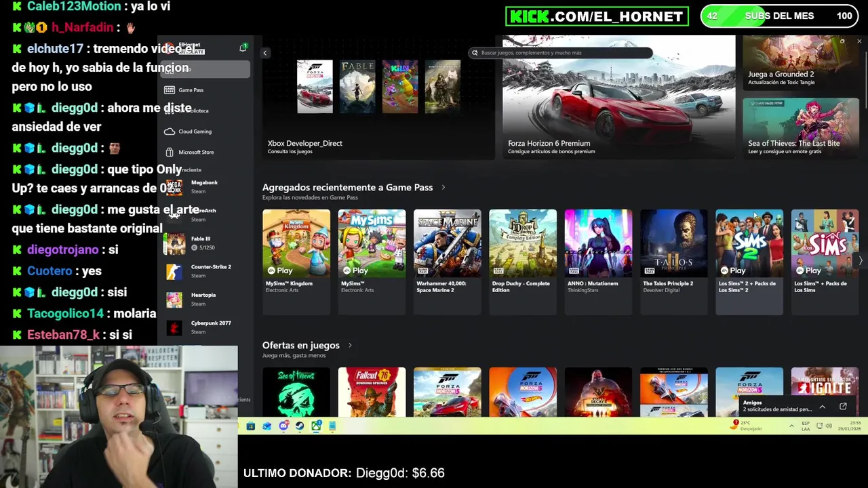Screen dimensions: 868x488
Task: Click the Game Pass sidebar icon
Action: pos(170,89)
